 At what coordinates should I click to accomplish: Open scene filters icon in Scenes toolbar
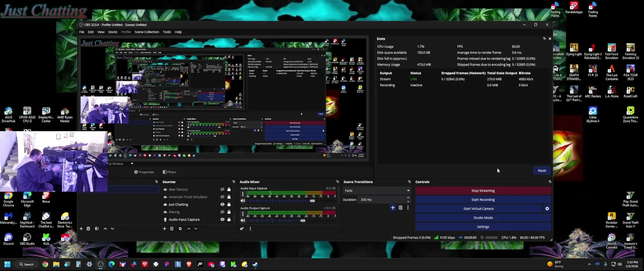[97, 228]
